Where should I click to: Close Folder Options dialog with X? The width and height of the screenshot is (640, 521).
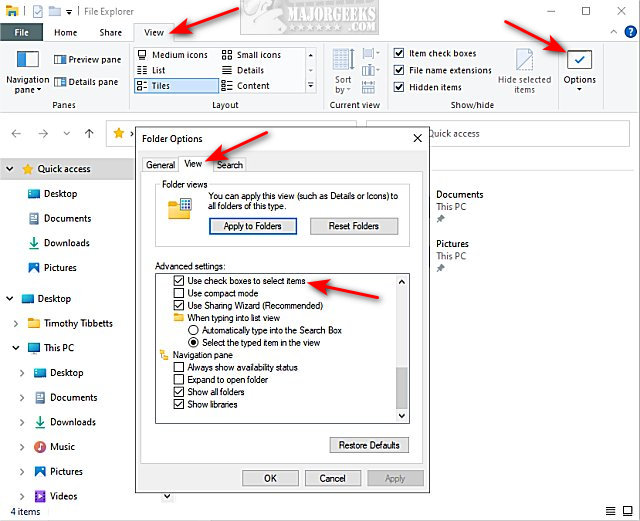point(417,138)
